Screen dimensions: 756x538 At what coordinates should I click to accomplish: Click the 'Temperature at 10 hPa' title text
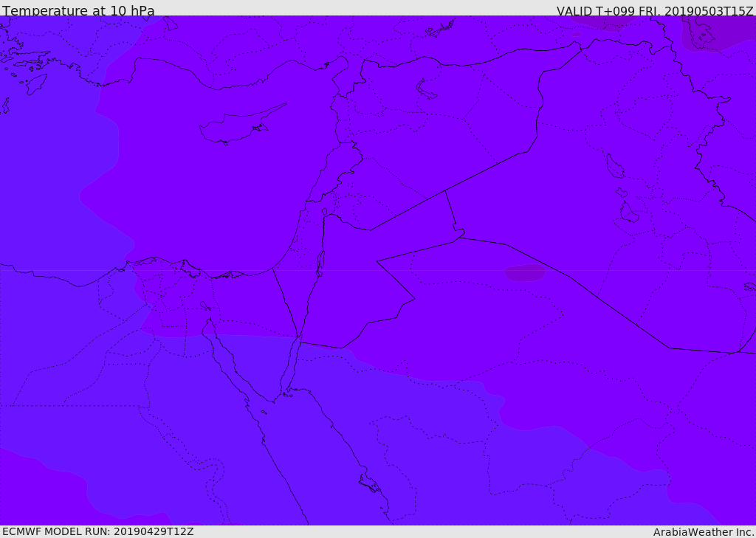78,10
